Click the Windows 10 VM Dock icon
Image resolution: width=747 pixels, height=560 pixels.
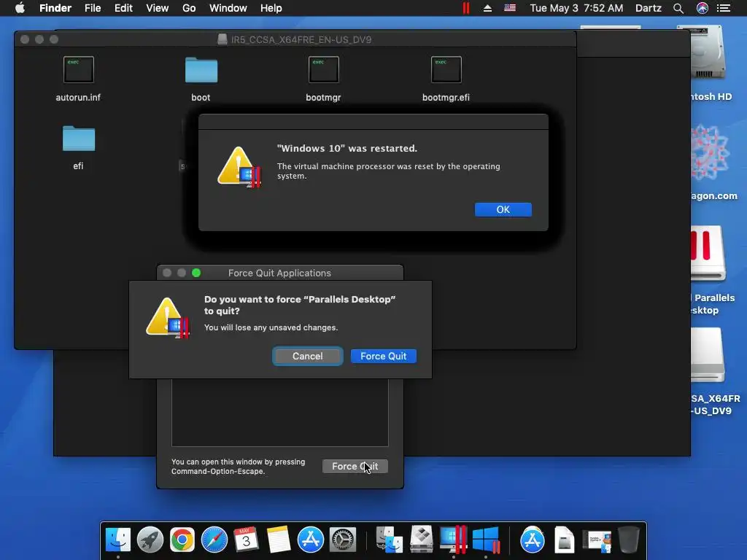tap(486, 540)
